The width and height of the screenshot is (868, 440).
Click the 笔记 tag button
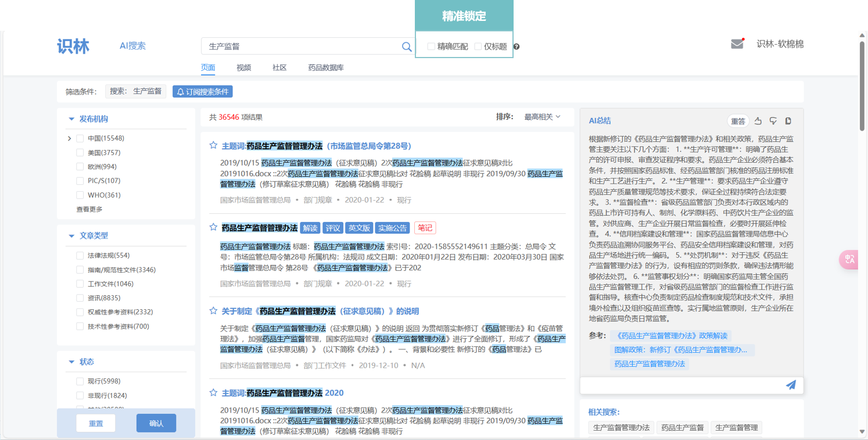click(x=425, y=228)
